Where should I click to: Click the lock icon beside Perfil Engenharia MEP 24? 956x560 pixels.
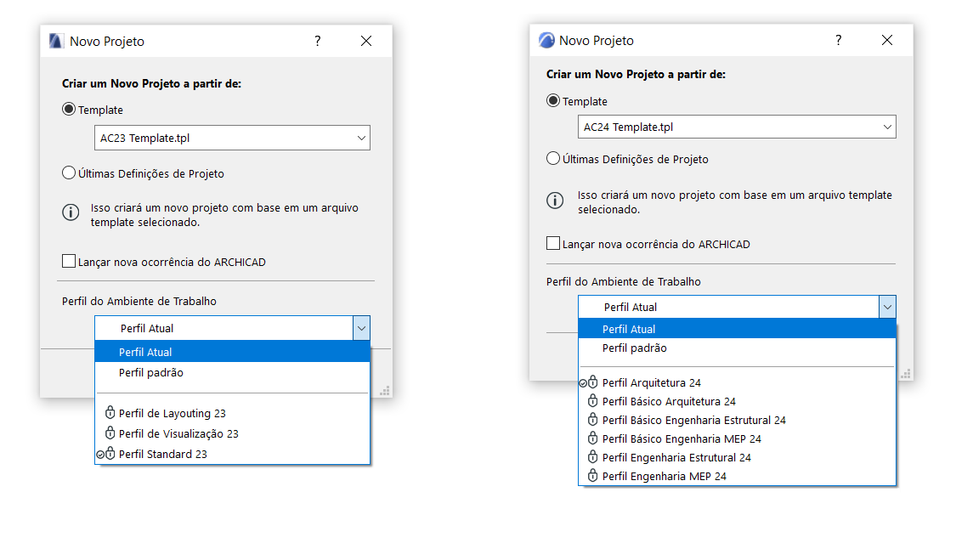[x=593, y=476]
